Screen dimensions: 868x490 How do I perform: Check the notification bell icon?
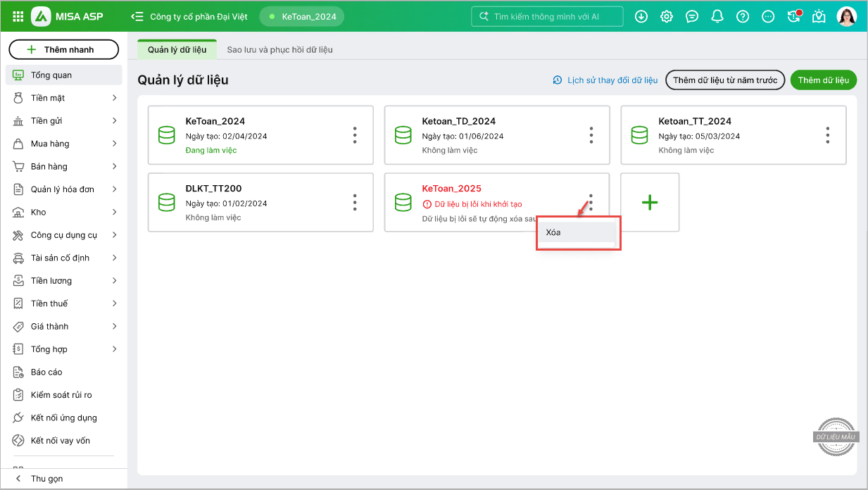[717, 16]
